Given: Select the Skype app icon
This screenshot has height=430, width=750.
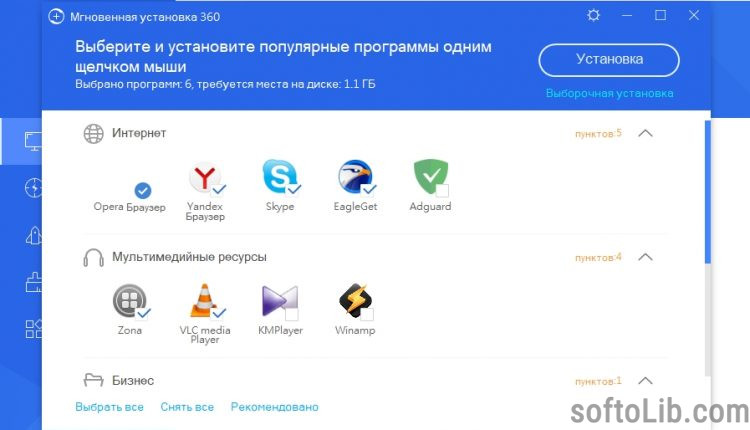Looking at the screenshot, I should point(279,176).
